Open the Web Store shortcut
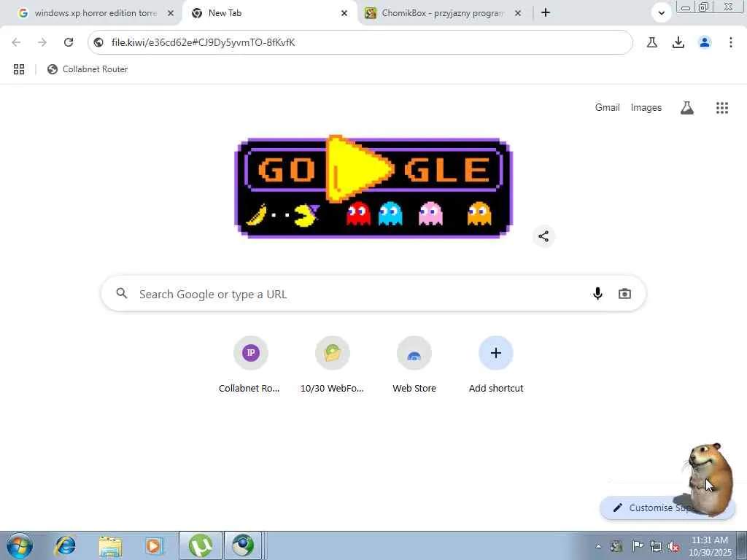 pyautogui.click(x=414, y=365)
